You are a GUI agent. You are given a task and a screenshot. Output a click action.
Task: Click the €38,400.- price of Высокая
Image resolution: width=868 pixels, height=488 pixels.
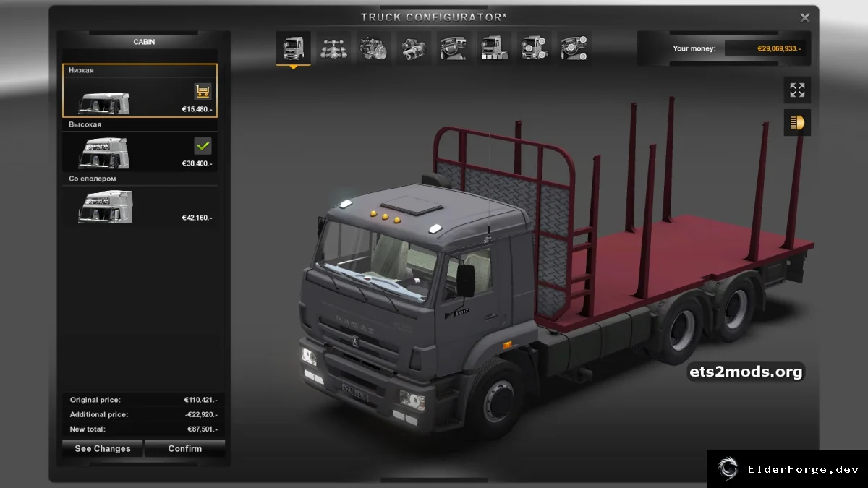pyautogui.click(x=197, y=164)
